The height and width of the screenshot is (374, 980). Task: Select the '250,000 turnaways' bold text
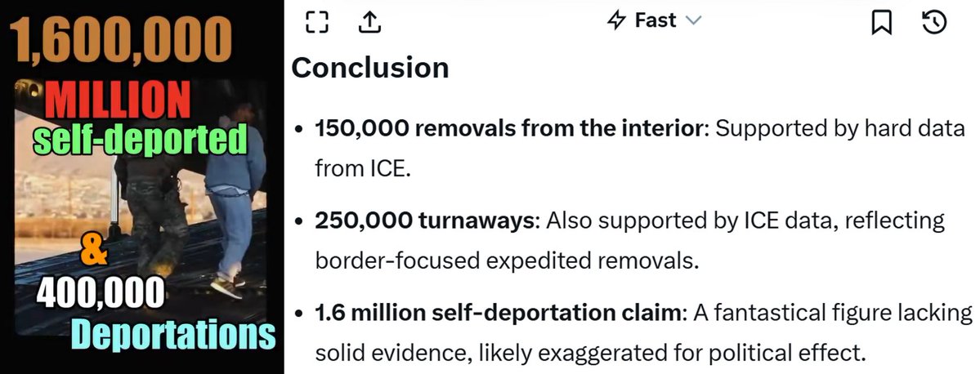pos(419,220)
